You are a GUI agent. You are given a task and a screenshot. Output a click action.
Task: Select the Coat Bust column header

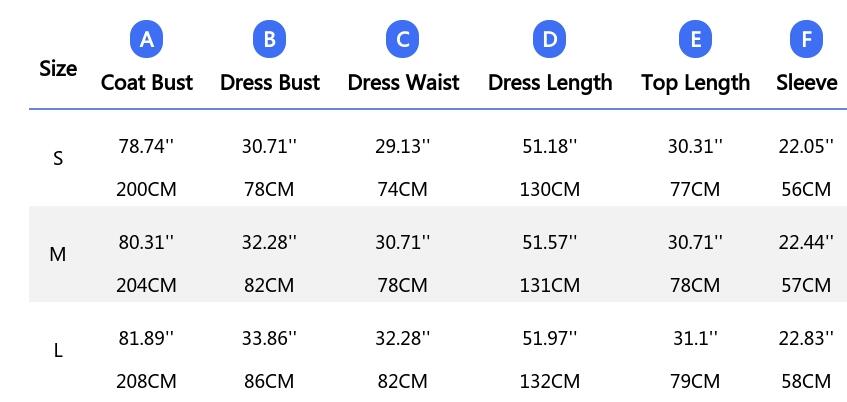(x=146, y=83)
